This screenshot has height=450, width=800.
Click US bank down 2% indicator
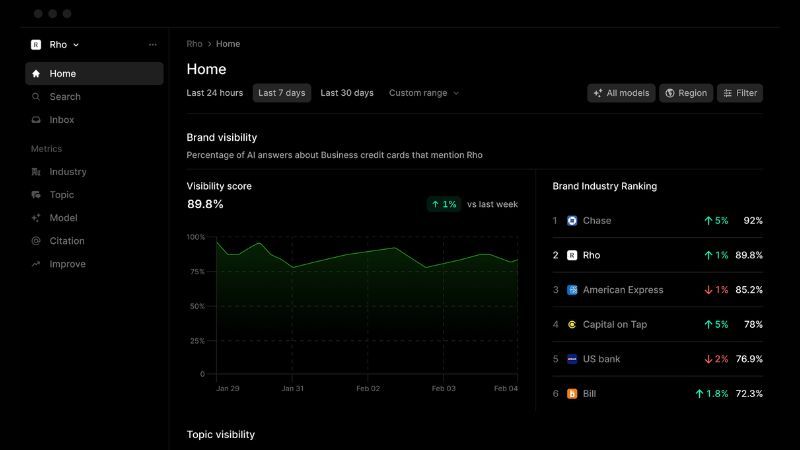(716, 359)
